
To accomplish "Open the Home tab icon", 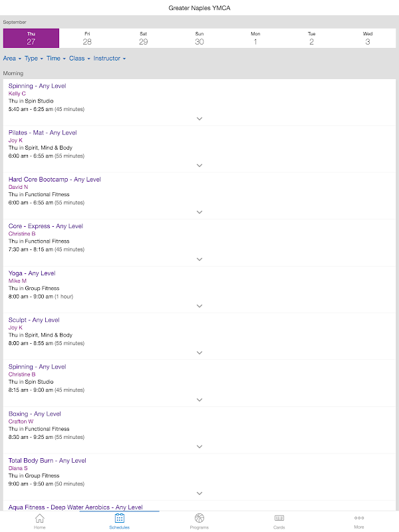I will [x=40, y=518].
